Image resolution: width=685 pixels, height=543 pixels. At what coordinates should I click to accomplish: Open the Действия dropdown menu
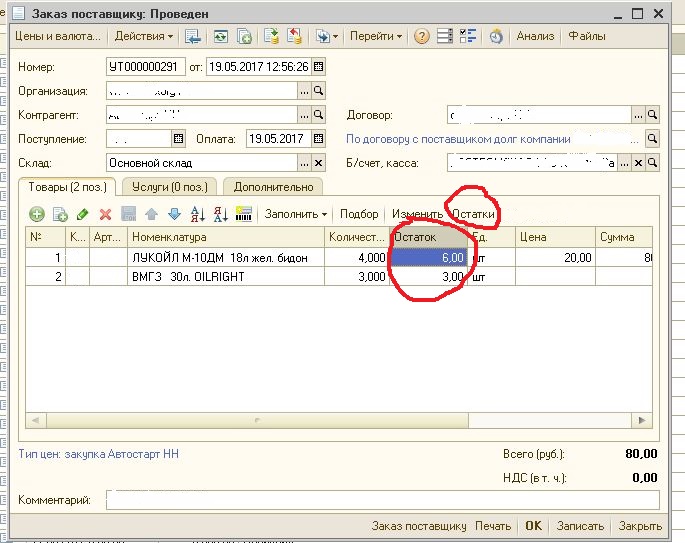click(143, 36)
